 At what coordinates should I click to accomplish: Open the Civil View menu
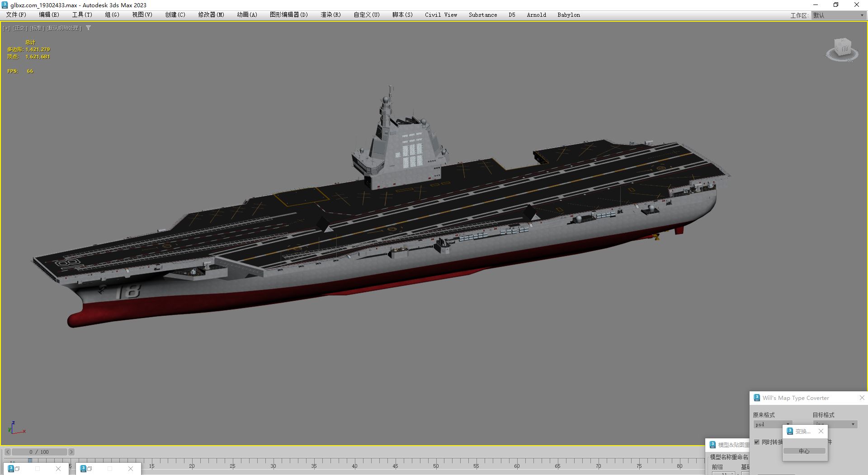click(x=441, y=15)
